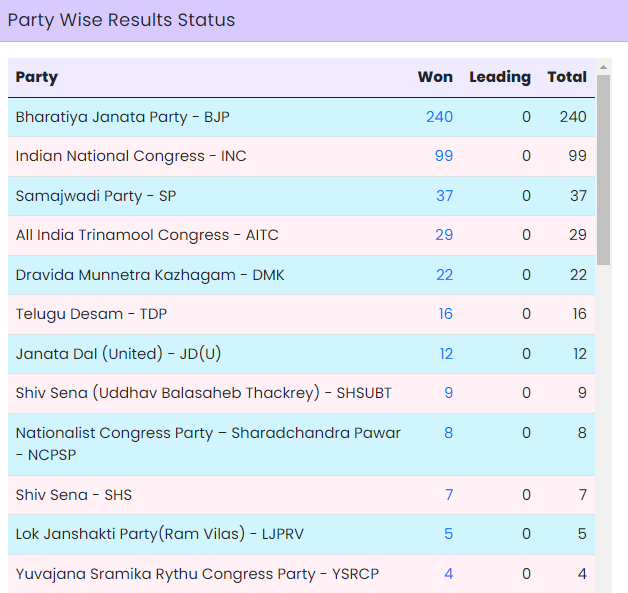Click Telugu Desam won count 16
Viewport: 628px width, 593px height.
(445, 314)
